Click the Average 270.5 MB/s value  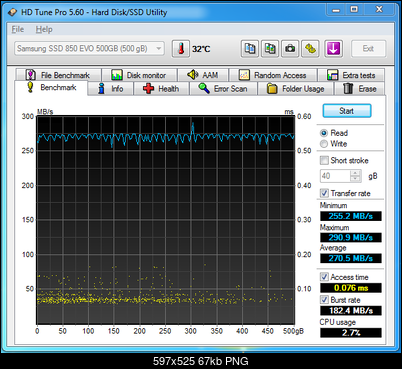351,258
